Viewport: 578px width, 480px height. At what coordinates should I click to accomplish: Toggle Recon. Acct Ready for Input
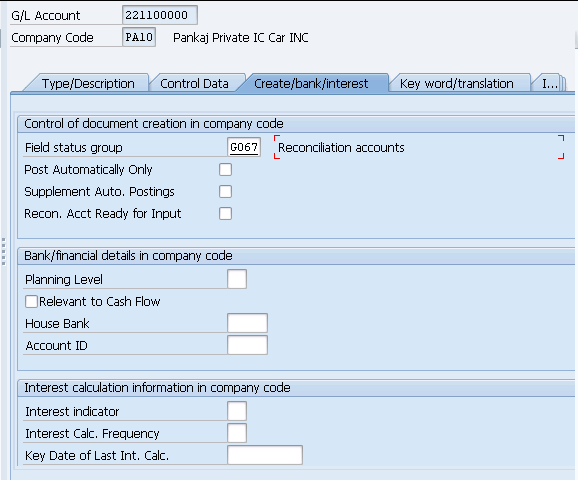225,213
